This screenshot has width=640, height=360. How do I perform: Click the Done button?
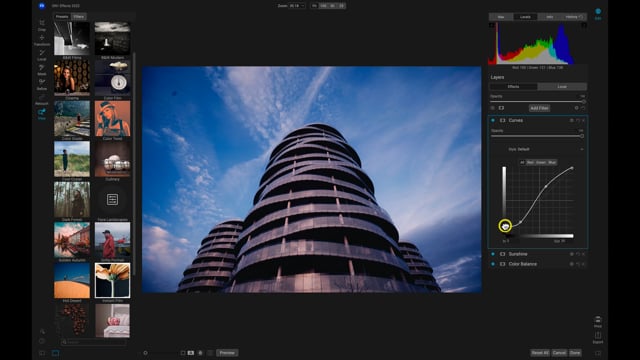point(575,353)
